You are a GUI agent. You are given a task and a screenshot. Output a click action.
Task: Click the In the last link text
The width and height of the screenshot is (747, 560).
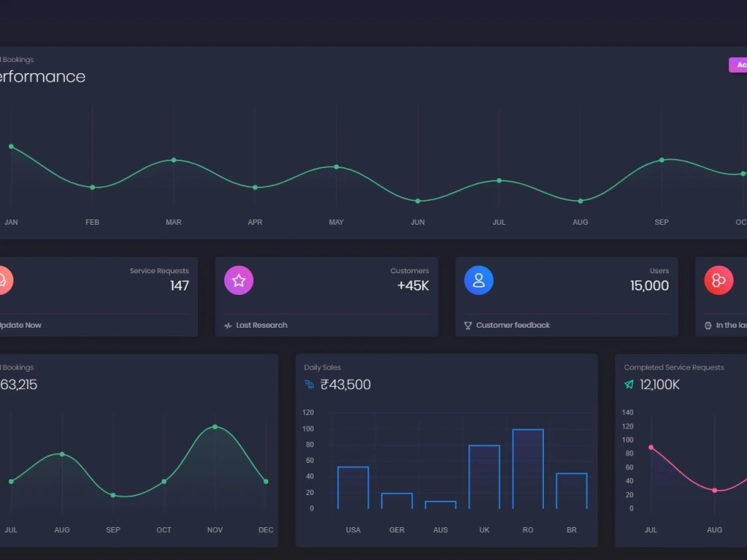[731, 326]
